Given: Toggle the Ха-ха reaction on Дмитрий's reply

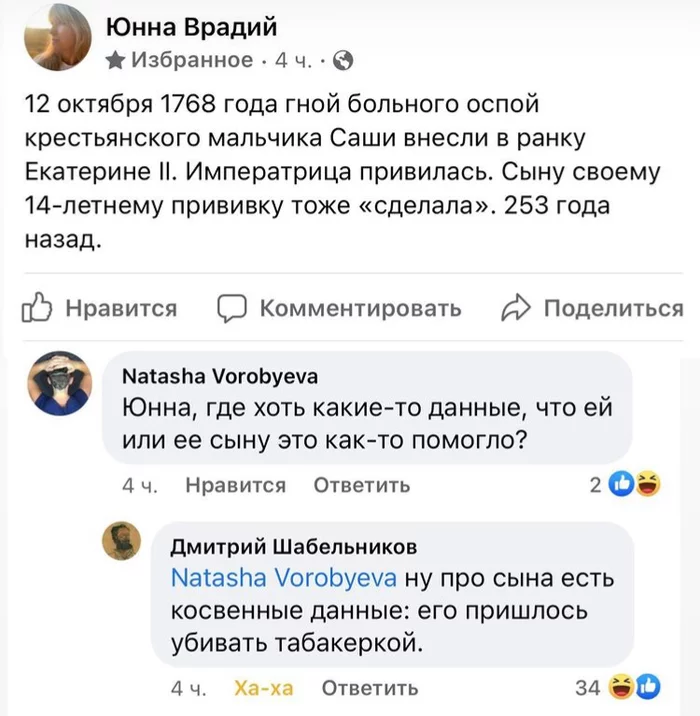Looking at the screenshot, I should 263,688.
